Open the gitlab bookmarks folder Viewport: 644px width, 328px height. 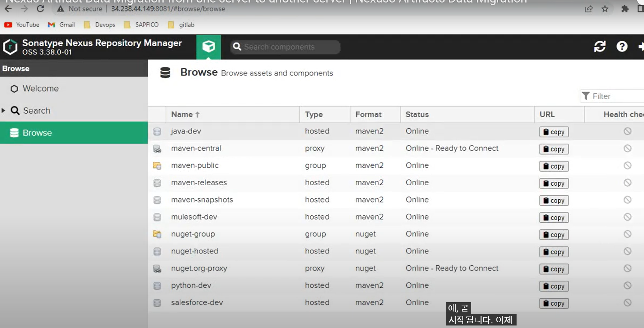(x=181, y=25)
